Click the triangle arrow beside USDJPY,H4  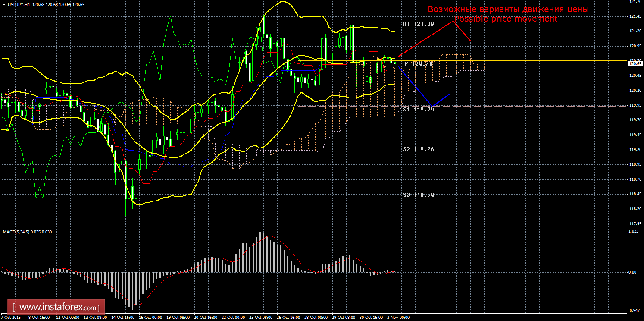4,4
